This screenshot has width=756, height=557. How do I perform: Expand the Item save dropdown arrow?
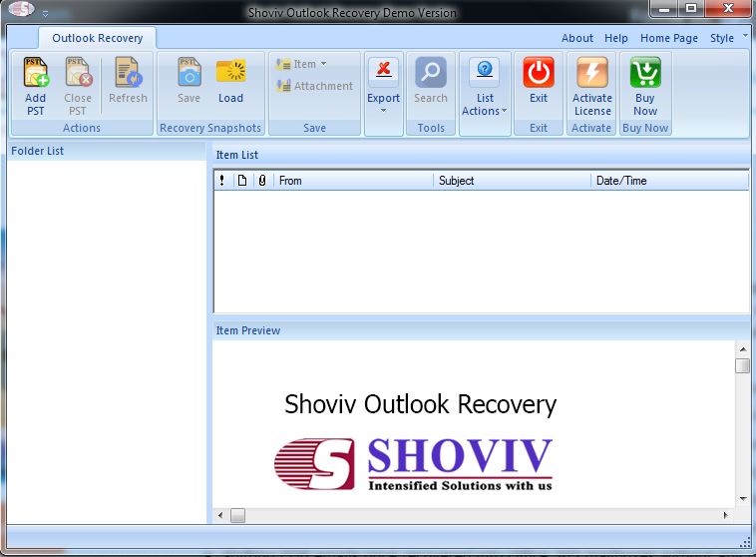[x=323, y=64]
